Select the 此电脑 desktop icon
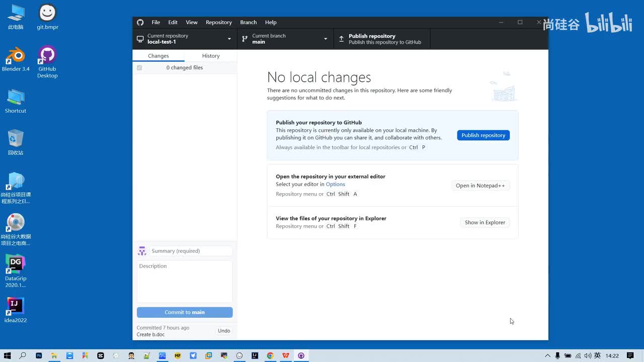The height and width of the screenshot is (362, 644). click(16, 17)
